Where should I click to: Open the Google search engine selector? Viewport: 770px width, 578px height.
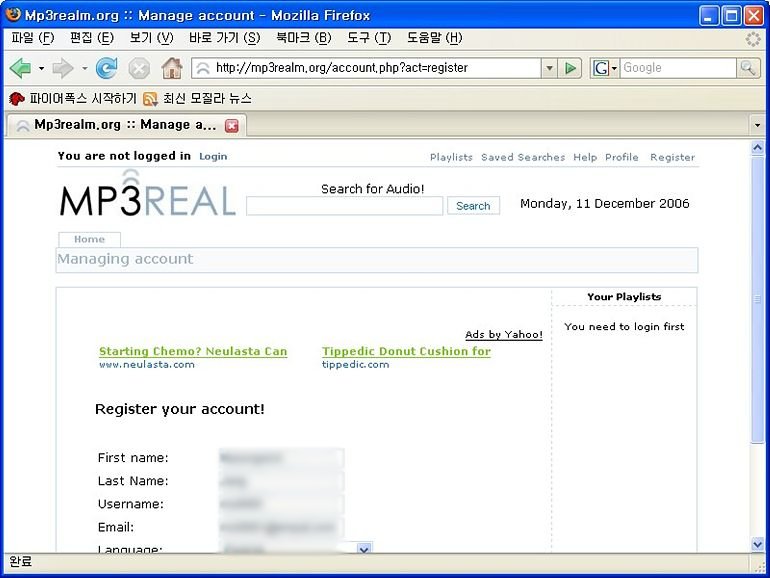(605, 68)
